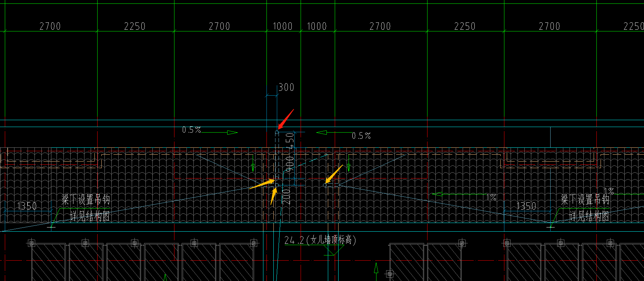The image size is (644, 281).
Task: Select the 0.5% label beside the left-pointing arrow
Action: 361,136
